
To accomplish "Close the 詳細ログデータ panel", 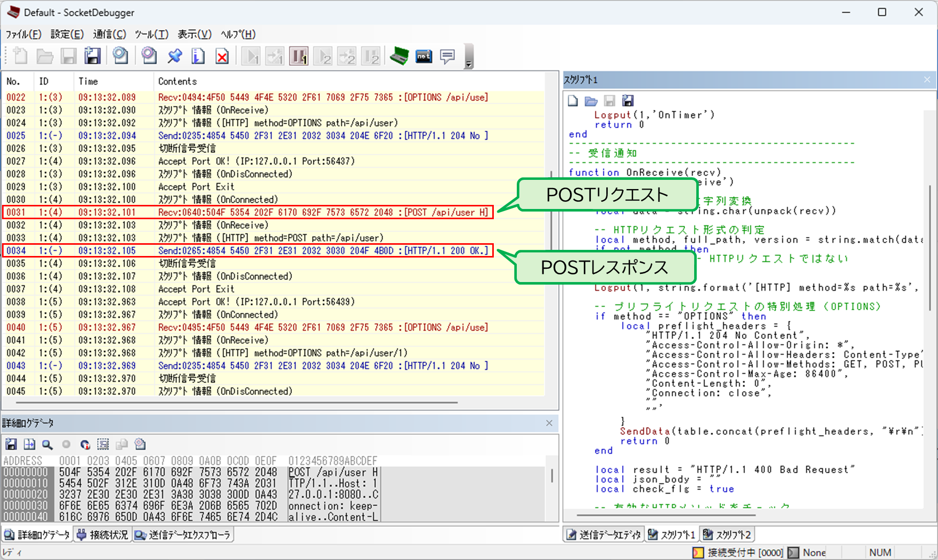I will tap(549, 423).
